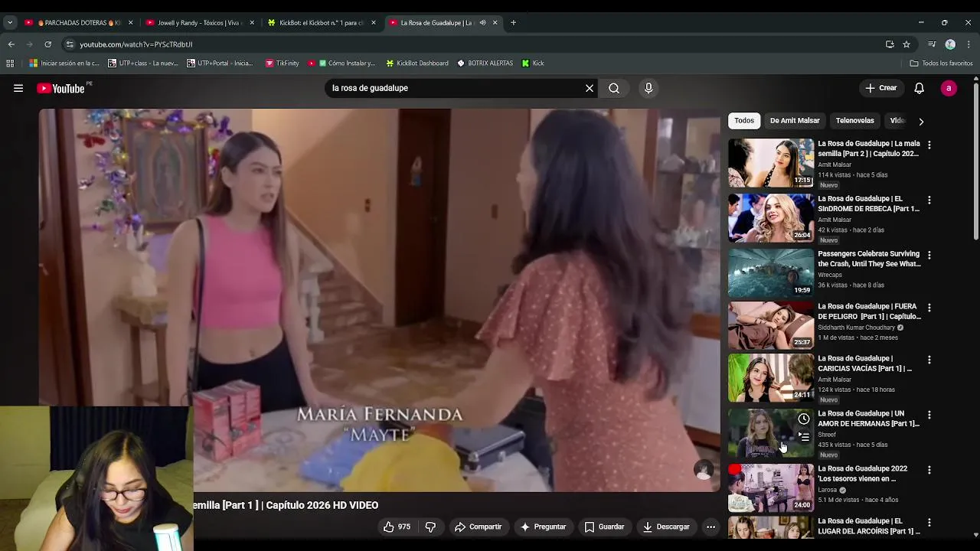Start voice search with microphone
This screenshot has width=980, height=551.
click(648, 88)
